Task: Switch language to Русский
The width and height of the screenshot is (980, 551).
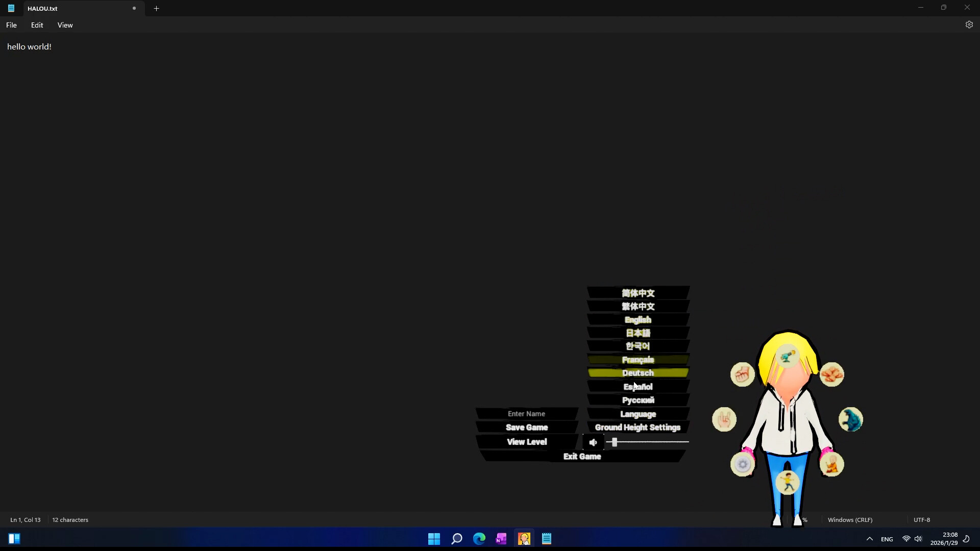Action: click(638, 400)
